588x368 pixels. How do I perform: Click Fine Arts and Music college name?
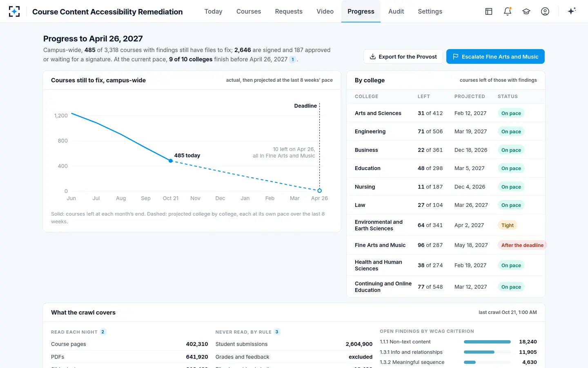[x=380, y=245]
